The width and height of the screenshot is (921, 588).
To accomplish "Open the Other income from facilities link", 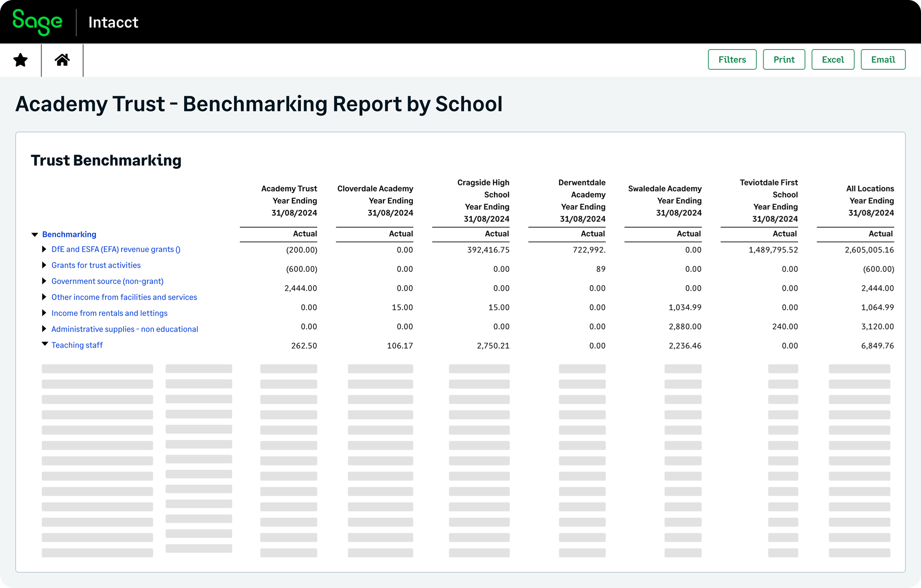I will pyautogui.click(x=124, y=297).
